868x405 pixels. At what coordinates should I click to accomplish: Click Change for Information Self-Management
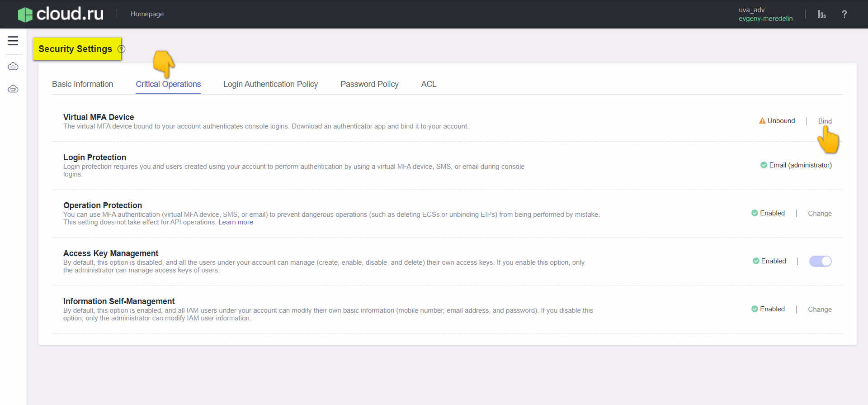coord(820,310)
